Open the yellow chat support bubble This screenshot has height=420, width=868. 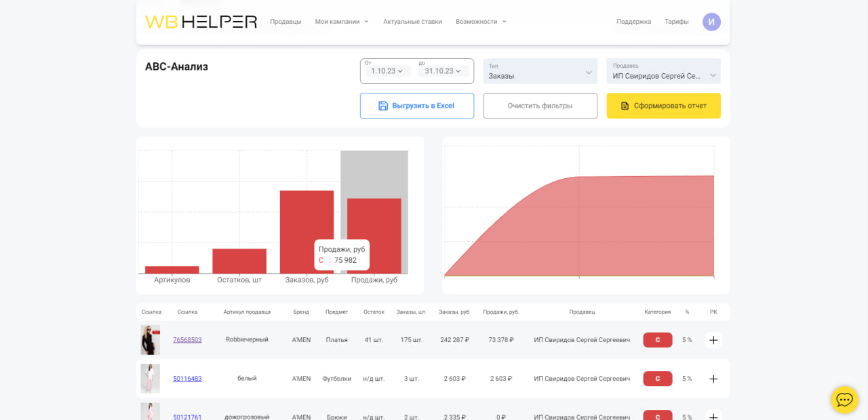coord(844,400)
